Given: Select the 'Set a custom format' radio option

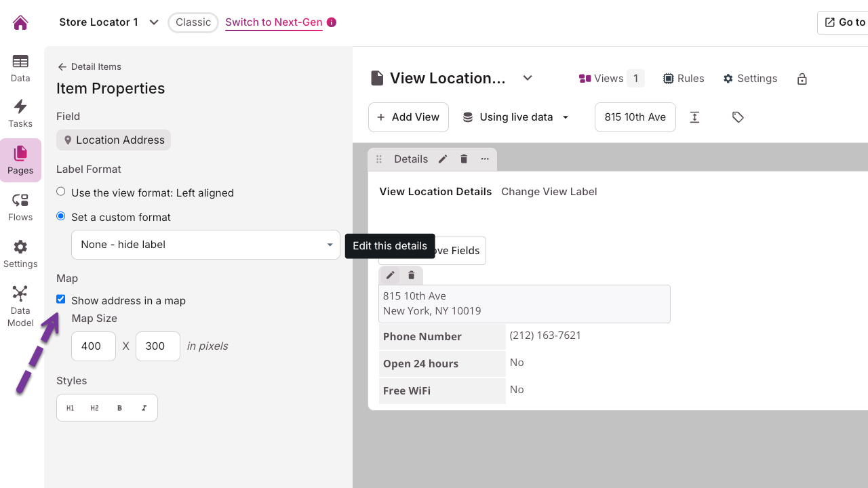Looking at the screenshot, I should [x=61, y=216].
